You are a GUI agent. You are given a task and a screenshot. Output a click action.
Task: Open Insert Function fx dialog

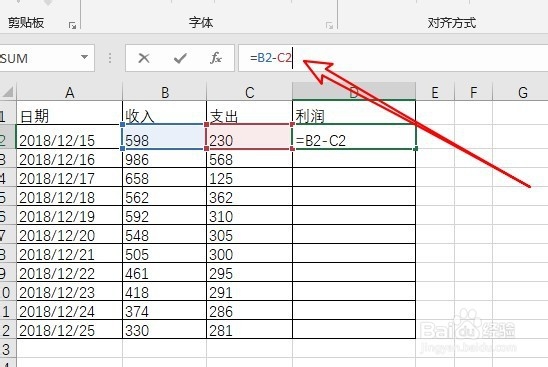point(216,58)
